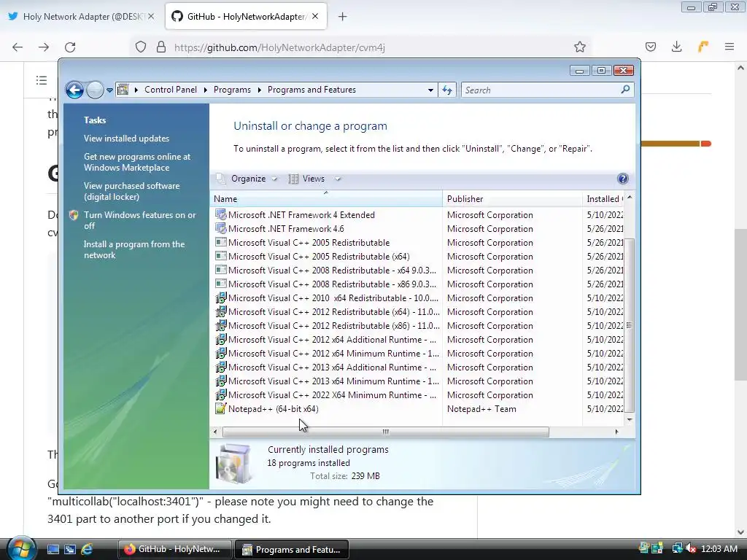Open recent pages dropdown beside navigation arrows

(x=109, y=90)
